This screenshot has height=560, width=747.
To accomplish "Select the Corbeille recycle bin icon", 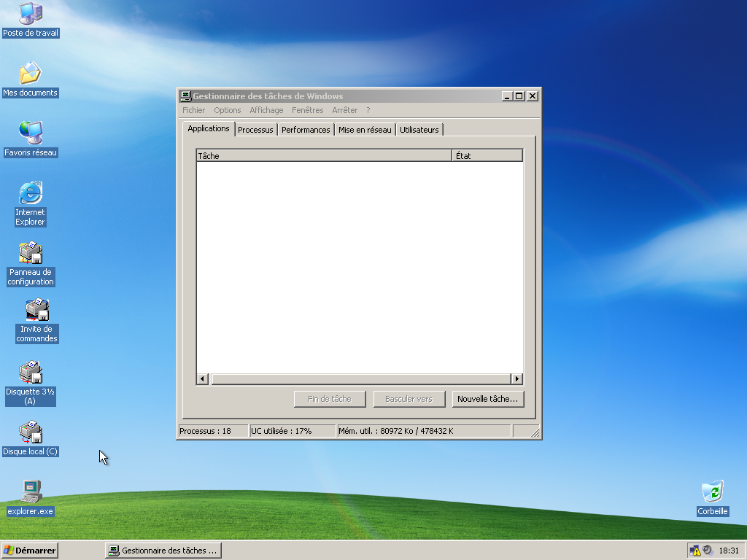I will point(712,492).
